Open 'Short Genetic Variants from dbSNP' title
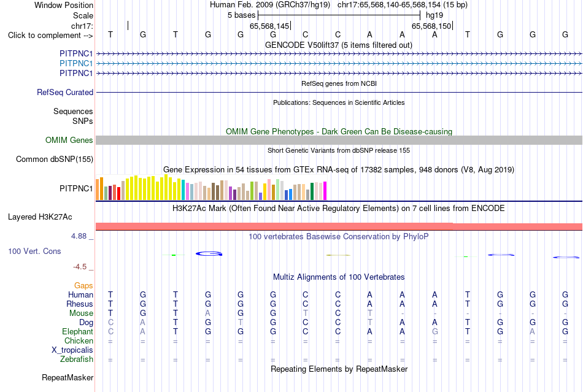 click(339, 150)
